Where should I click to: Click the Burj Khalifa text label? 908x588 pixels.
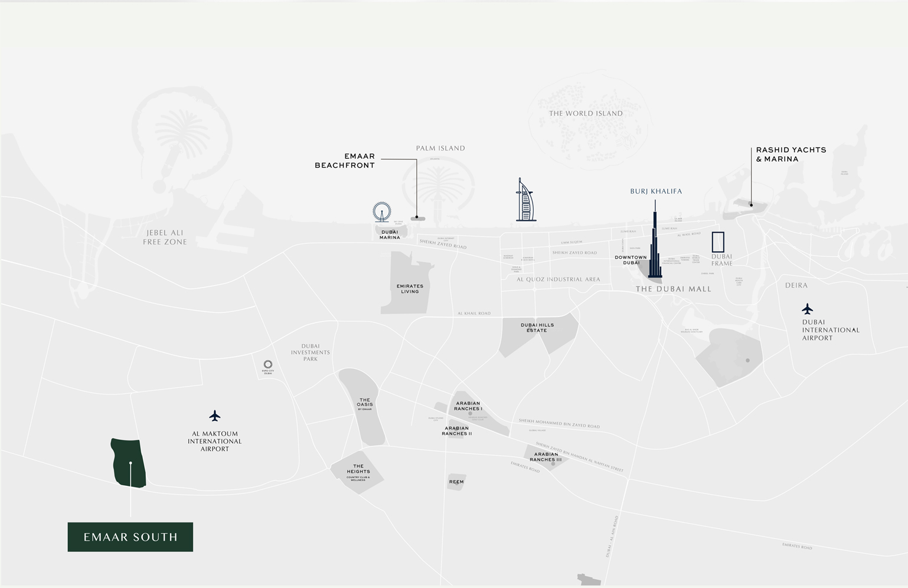656,191
